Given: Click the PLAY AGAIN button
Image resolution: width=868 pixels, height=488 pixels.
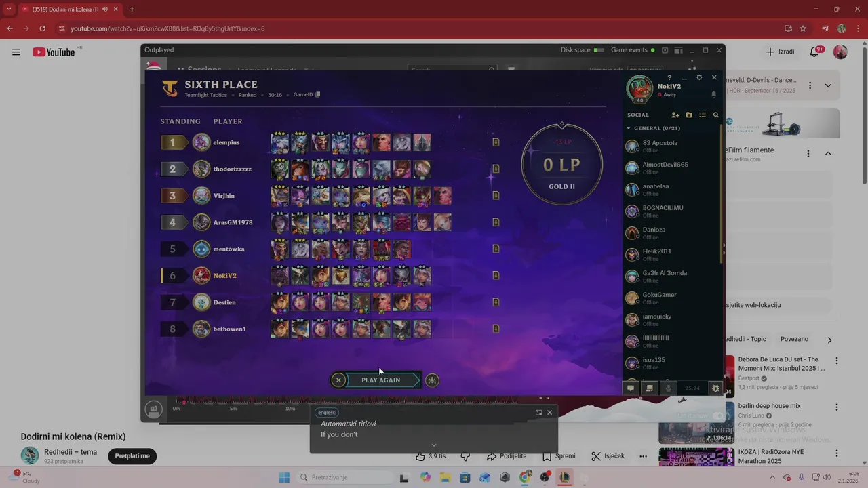Looking at the screenshot, I should tap(381, 380).
